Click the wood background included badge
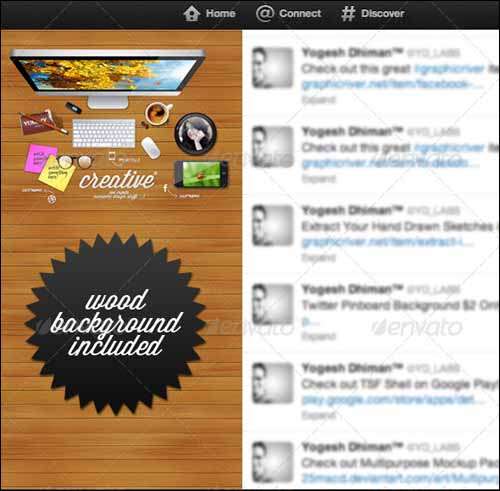The width and height of the screenshot is (500, 491). click(x=116, y=324)
